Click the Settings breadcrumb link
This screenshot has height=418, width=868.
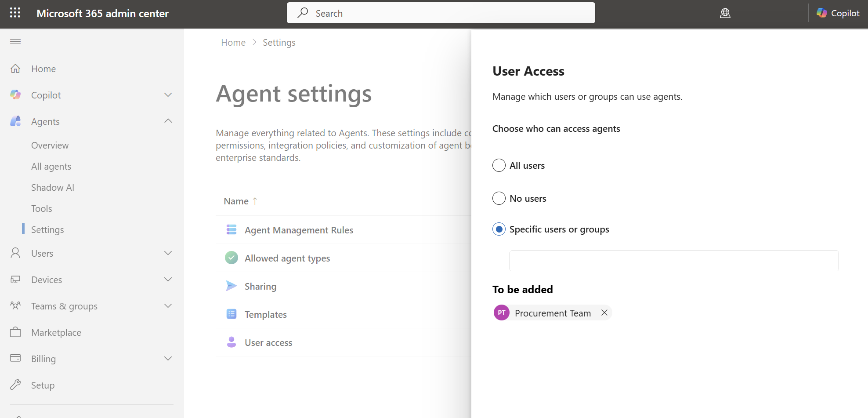pos(279,43)
